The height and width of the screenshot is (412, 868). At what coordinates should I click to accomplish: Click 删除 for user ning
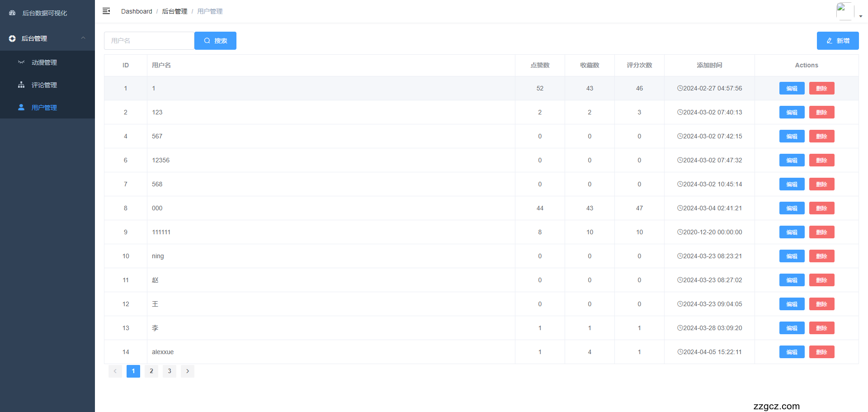point(821,256)
